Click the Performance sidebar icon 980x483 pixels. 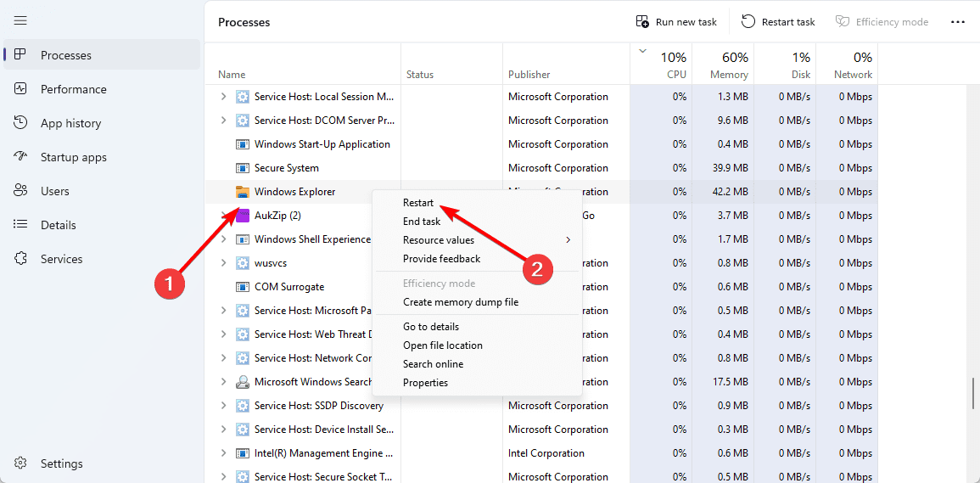(x=20, y=89)
